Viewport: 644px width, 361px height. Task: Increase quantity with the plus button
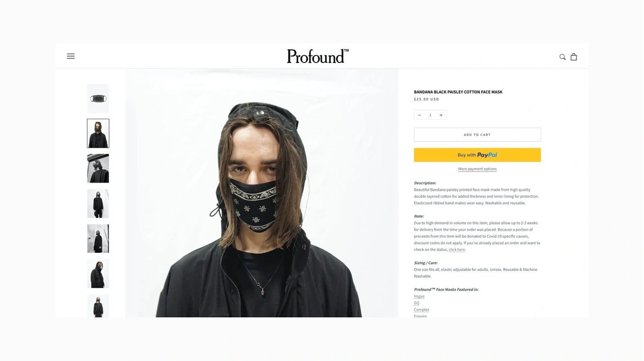tap(441, 115)
